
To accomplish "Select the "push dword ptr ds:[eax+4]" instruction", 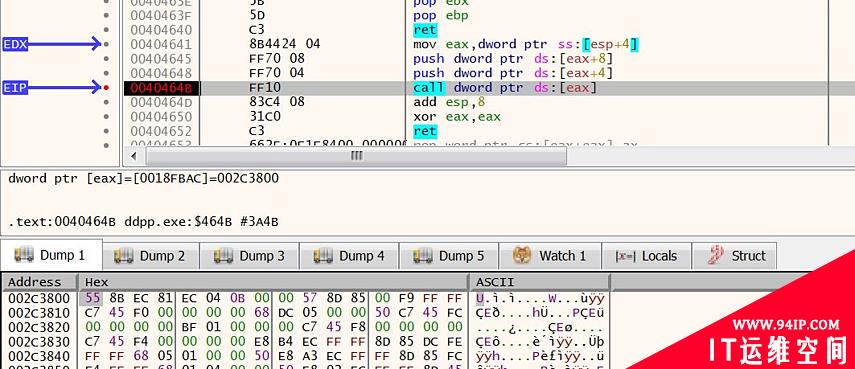I will click(x=513, y=73).
